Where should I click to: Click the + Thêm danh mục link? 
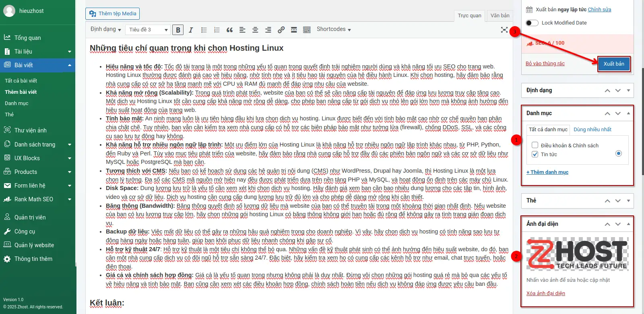coord(547,172)
